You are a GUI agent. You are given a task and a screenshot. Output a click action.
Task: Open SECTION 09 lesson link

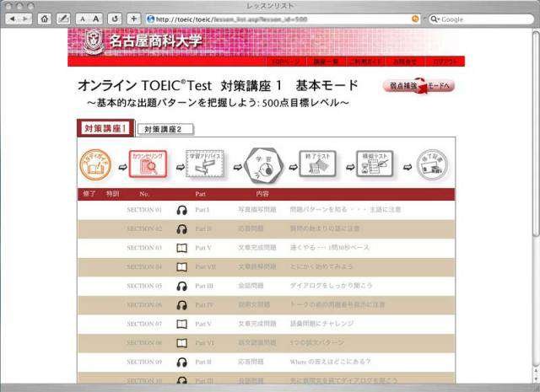(144, 362)
